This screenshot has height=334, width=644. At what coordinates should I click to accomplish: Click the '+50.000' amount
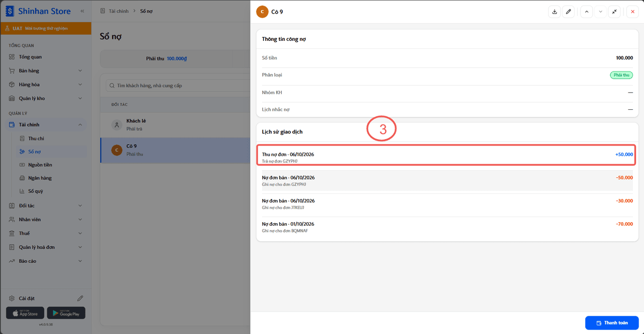(624, 154)
